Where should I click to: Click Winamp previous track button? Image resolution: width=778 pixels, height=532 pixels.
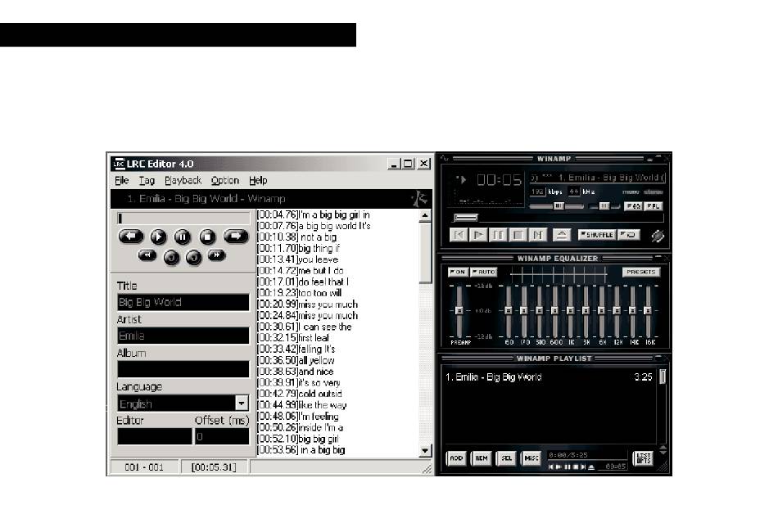pos(459,235)
